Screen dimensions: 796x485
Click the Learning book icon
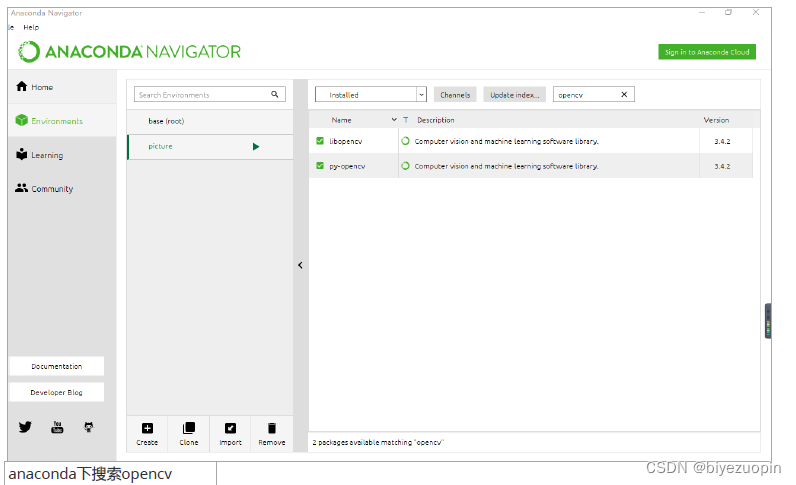click(21, 154)
